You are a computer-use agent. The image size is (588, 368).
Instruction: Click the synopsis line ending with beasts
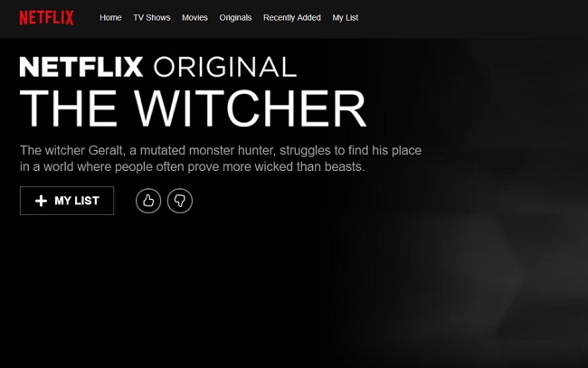click(x=193, y=166)
